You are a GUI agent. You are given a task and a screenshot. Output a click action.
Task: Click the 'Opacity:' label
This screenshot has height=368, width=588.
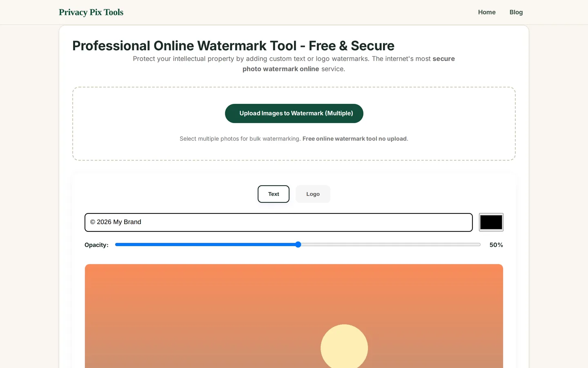(x=96, y=245)
